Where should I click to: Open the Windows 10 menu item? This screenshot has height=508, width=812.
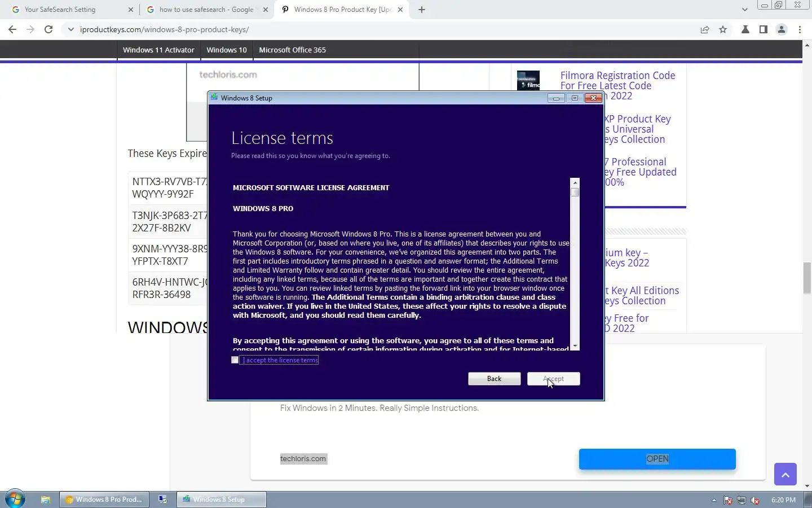pos(227,50)
